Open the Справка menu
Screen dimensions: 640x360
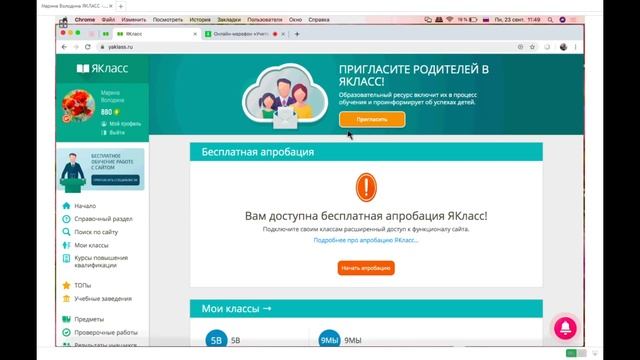pyautogui.click(x=319, y=20)
